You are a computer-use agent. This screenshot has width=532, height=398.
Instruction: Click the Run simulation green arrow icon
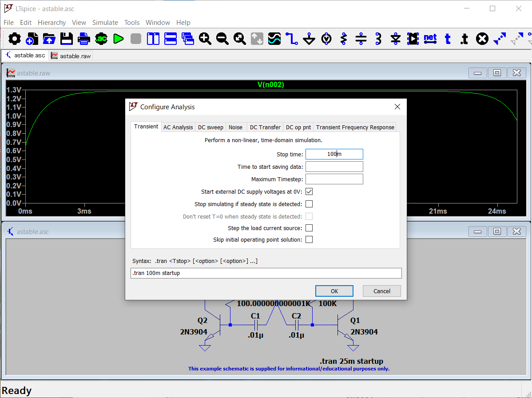click(x=118, y=39)
